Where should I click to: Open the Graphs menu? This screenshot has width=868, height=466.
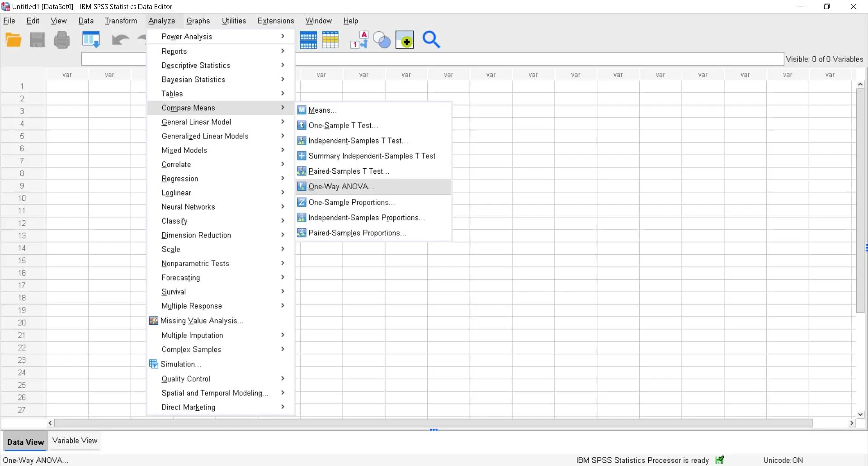coord(198,21)
